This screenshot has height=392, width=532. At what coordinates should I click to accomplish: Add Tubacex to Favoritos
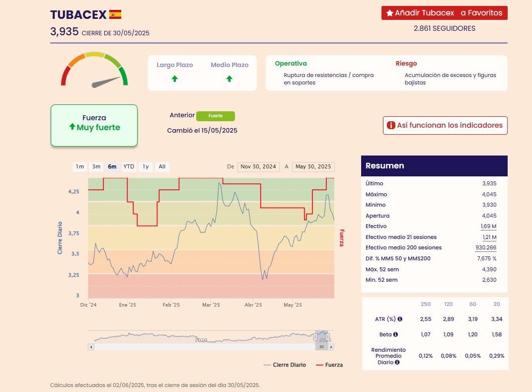[444, 13]
